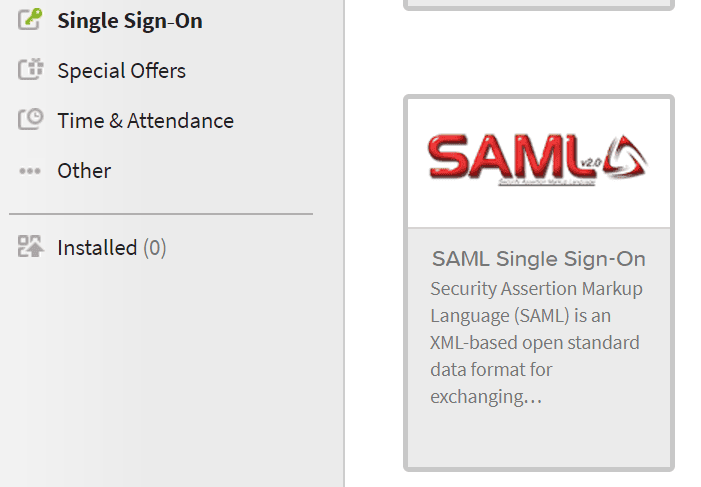Click the v2.0 version mark on SAML logo
This screenshot has width=701, height=487.
[x=591, y=163]
